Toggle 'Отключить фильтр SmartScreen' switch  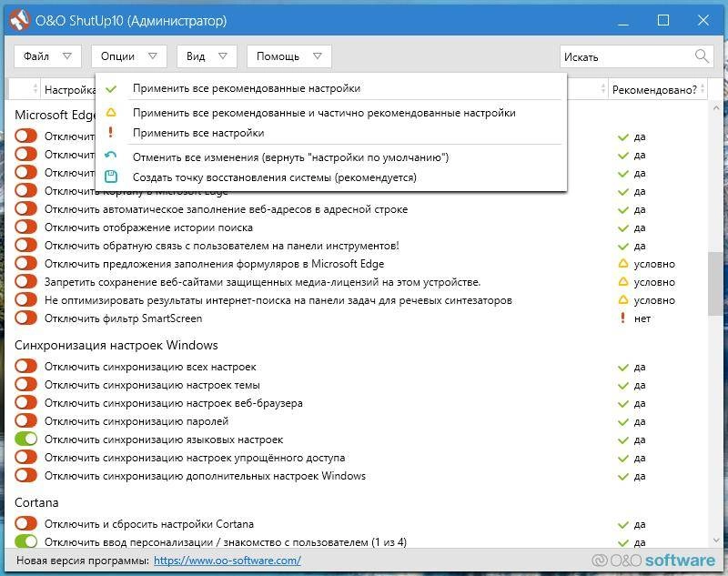pos(25,318)
